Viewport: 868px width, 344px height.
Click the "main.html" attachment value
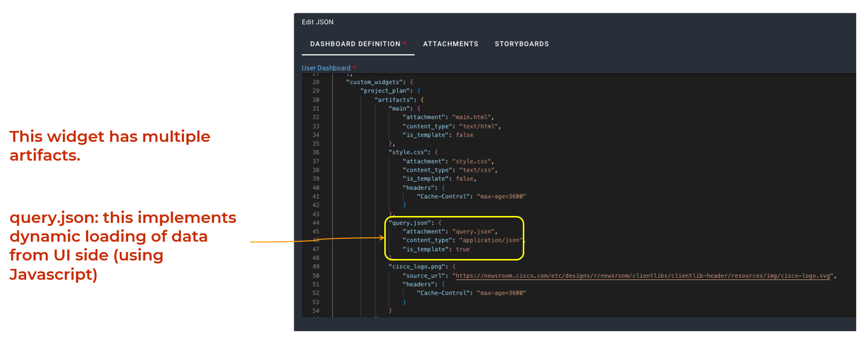coord(472,117)
